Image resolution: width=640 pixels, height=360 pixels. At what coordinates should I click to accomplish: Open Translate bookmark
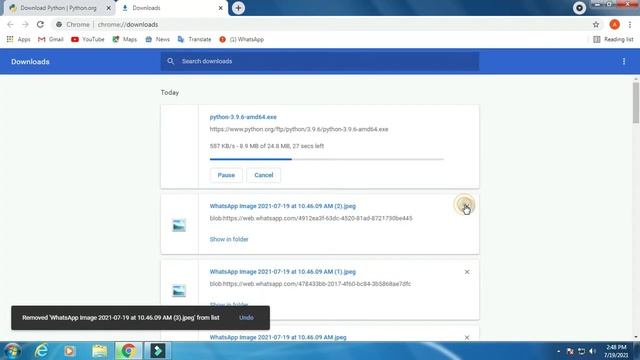click(x=194, y=39)
